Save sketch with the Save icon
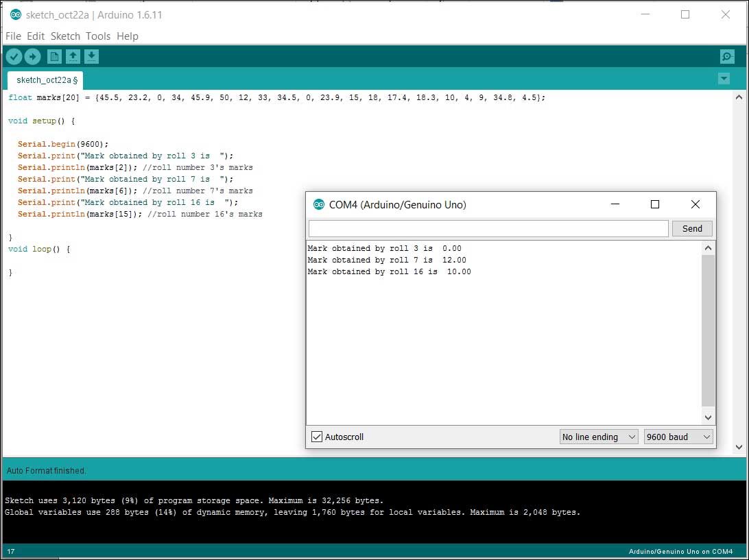This screenshot has width=749, height=560. [91, 57]
